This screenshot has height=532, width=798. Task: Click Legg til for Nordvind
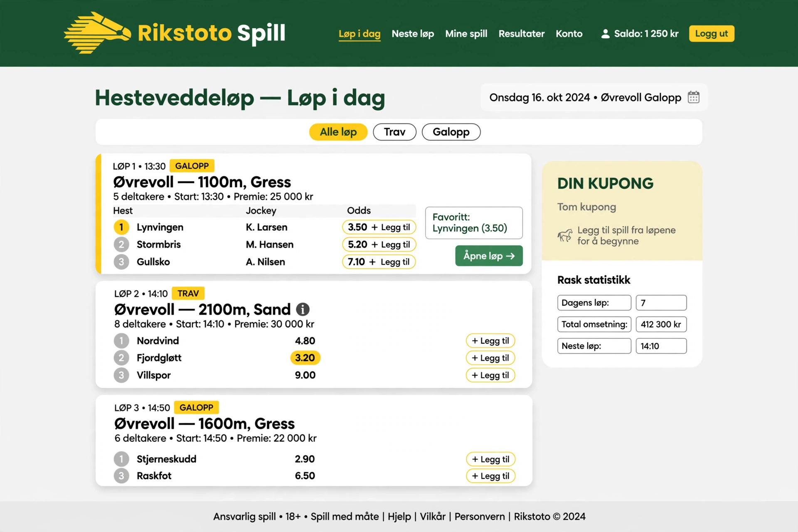(490, 341)
